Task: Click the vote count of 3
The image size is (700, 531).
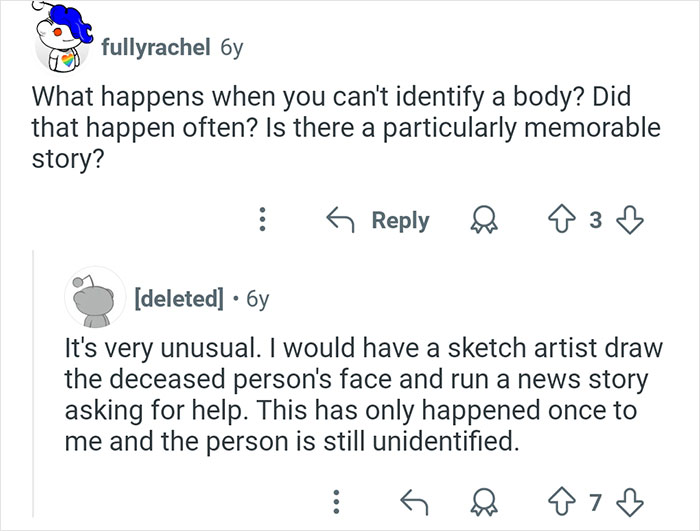Action: (x=593, y=221)
